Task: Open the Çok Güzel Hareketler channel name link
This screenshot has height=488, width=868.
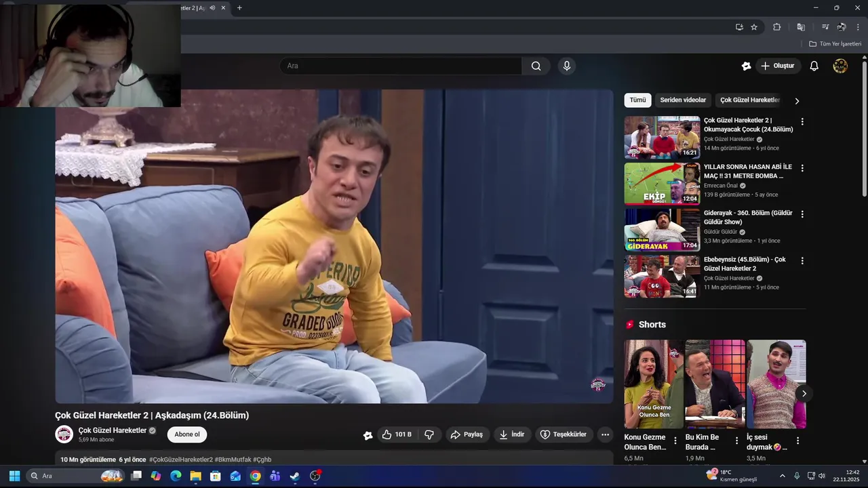Action: (x=113, y=430)
